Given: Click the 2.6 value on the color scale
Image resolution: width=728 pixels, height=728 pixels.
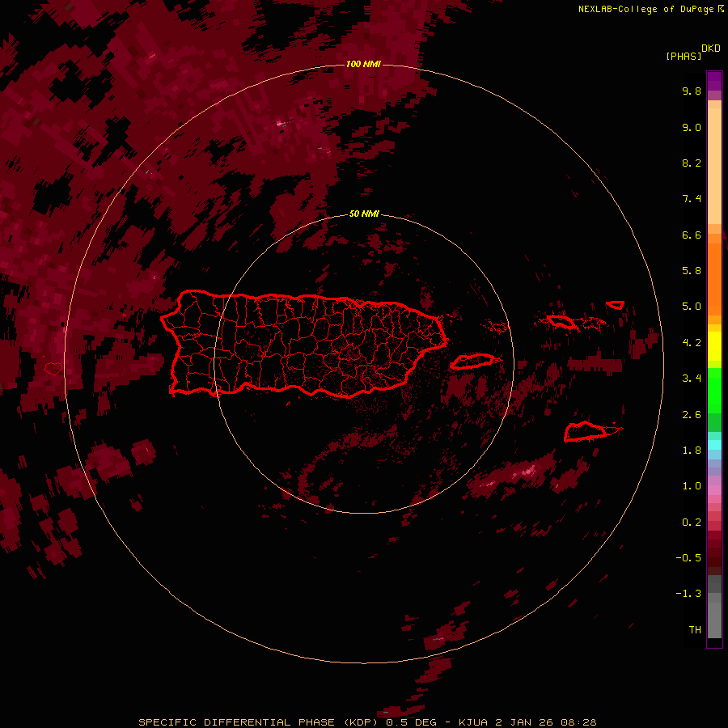Looking at the screenshot, I should 692,415.
